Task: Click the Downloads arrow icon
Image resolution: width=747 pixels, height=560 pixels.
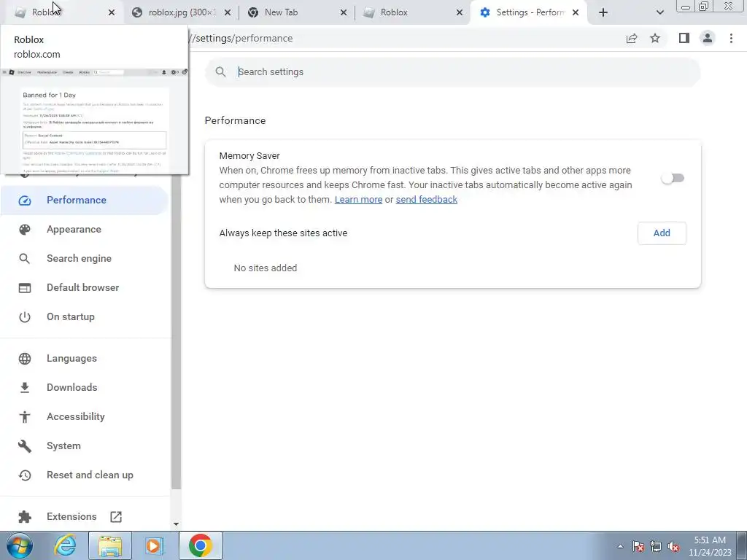Action: 25,388
